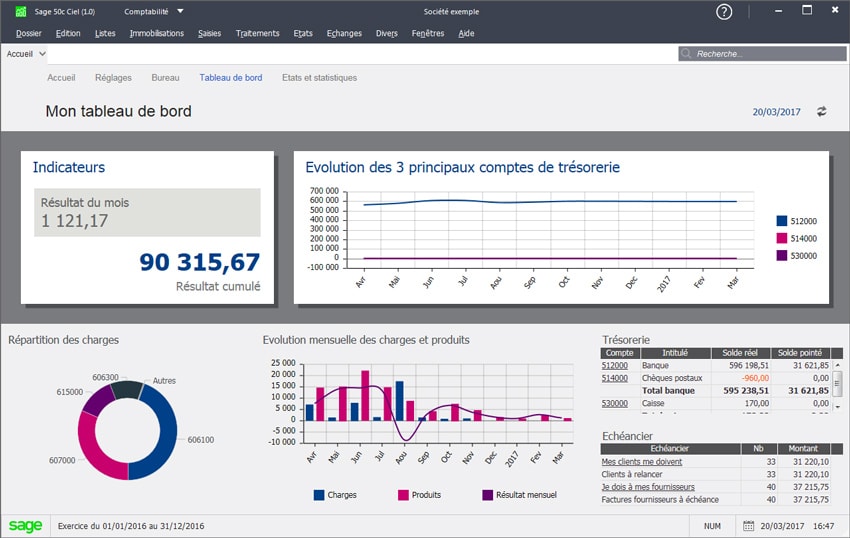Expand the Accueil dropdown selector
The height and width of the screenshot is (538, 850).
tap(26, 54)
